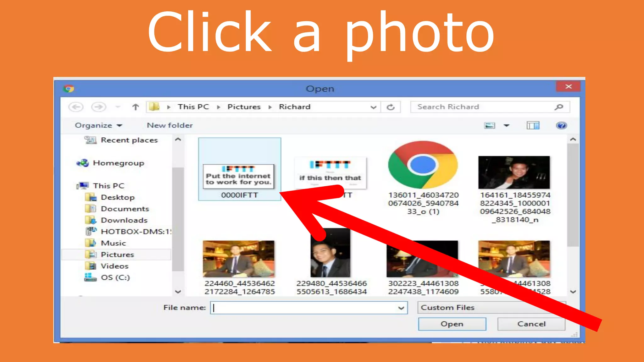Select Richard in the address path
644x362 pixels.
pyautogui.click(x=295, y=107)
